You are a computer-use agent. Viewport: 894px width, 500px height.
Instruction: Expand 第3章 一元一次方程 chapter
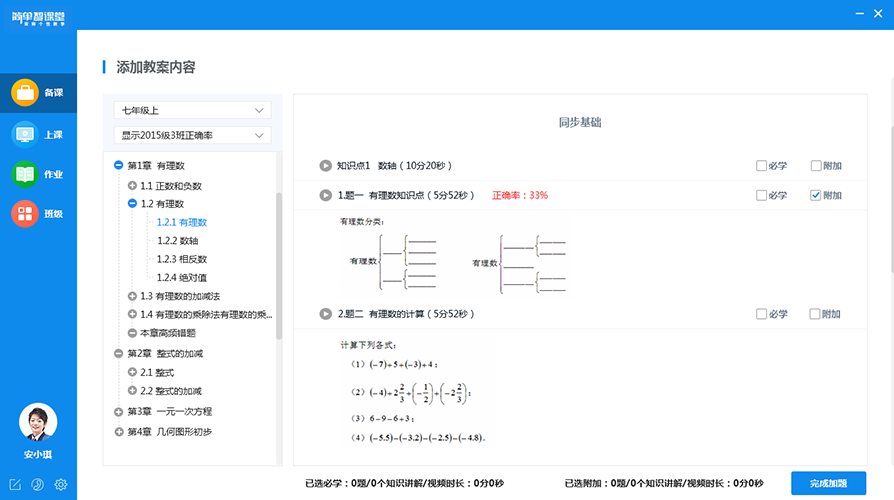[119, 412]
